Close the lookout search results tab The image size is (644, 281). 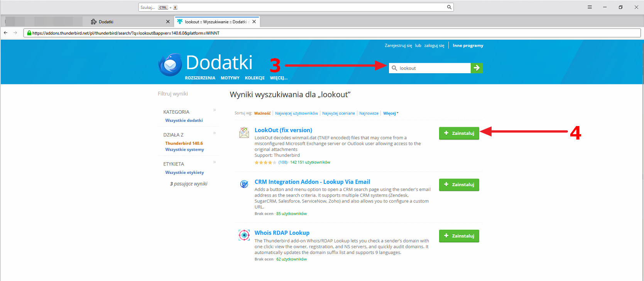coord(254,22)
